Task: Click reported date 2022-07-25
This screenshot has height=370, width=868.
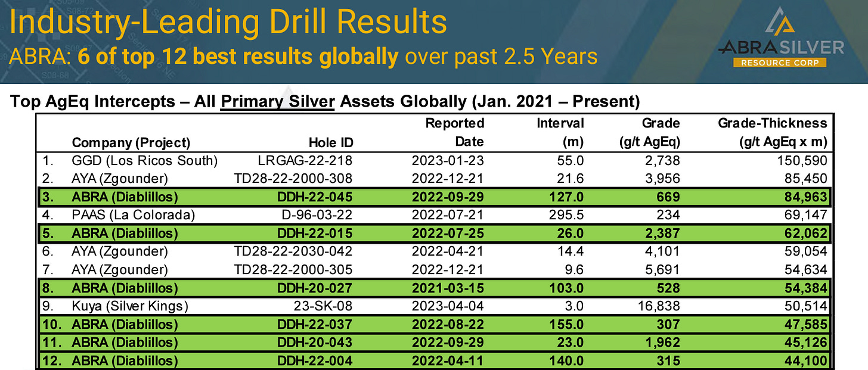Action: (x=447, y=232)
